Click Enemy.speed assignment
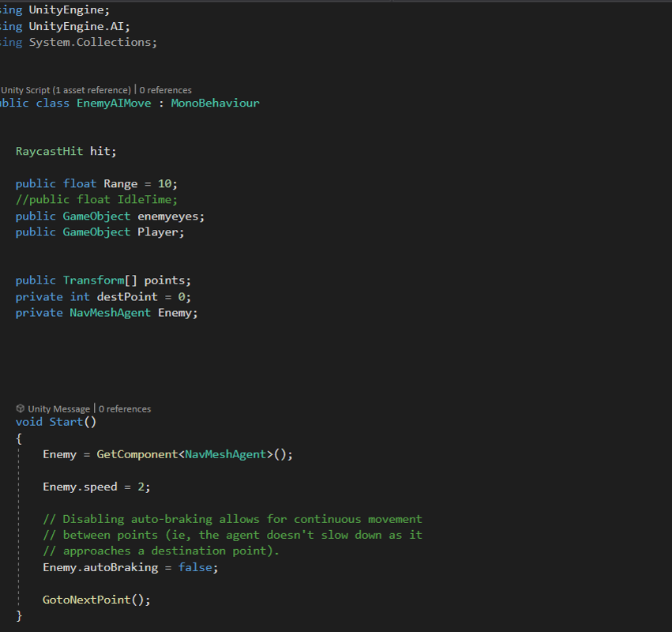Image resolution: width=672 pixels, height=632 pixels. point(96,487)
